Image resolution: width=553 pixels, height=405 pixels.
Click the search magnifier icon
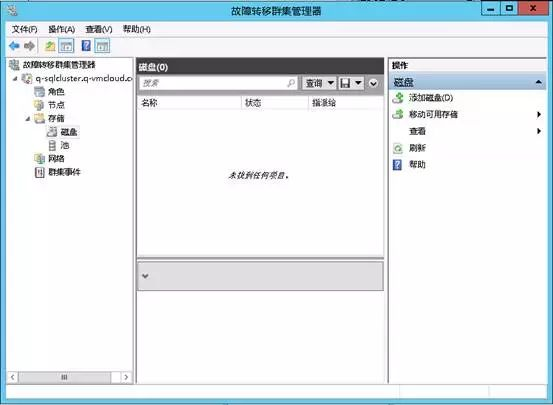(291, 83)
